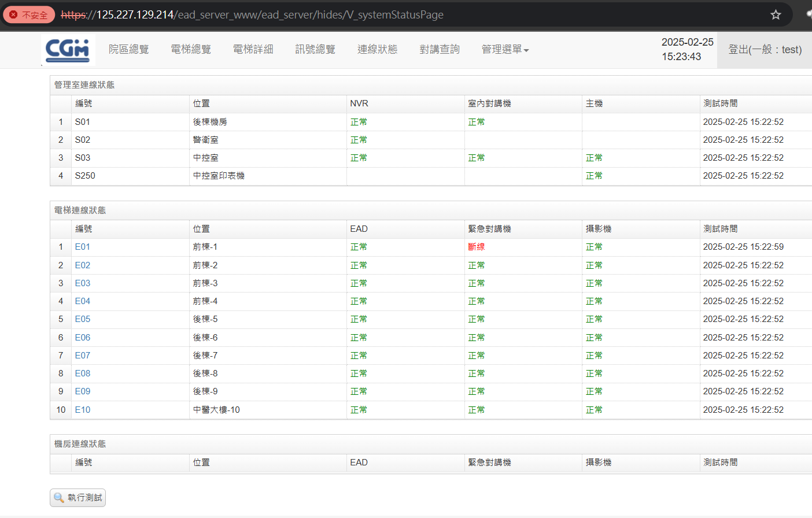812x518 pixels.
Task: Click location 後棟-5
Action: [x=205, y=319]
